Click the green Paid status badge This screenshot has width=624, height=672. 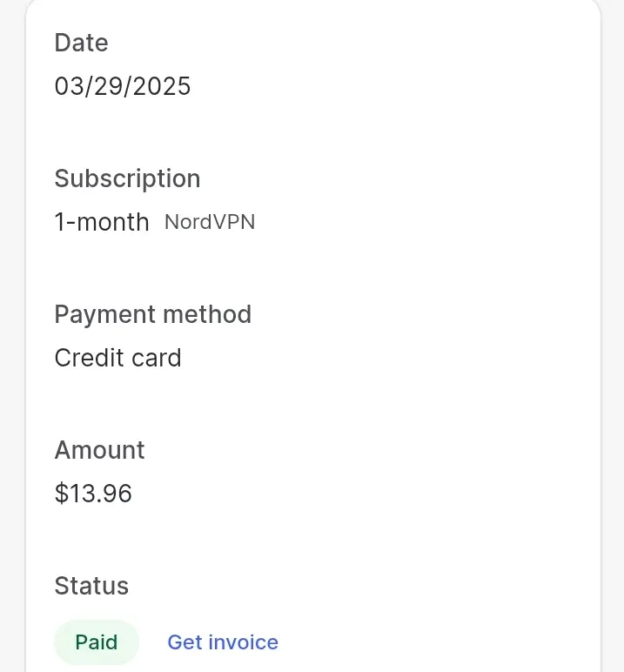tap(97, 642)
